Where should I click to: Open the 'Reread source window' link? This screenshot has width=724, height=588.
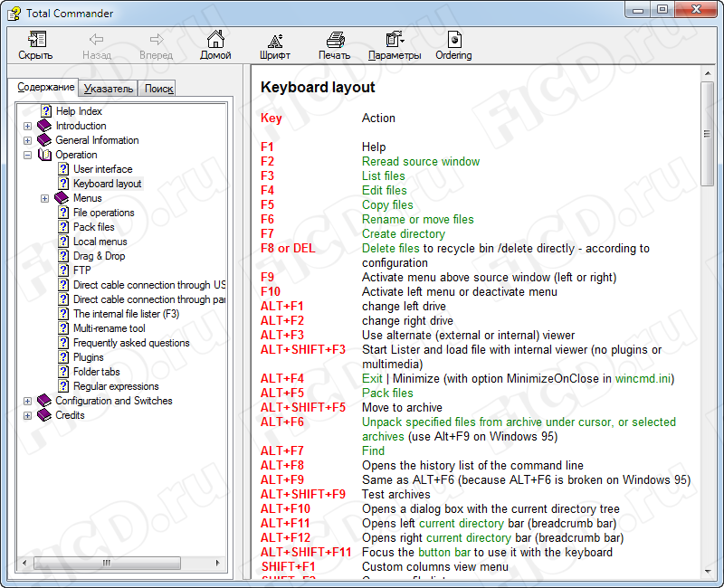(x=421, y=162)
